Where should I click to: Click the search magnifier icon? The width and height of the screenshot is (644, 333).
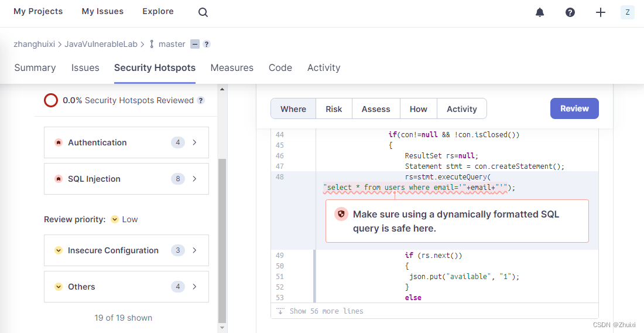point(203,12)
